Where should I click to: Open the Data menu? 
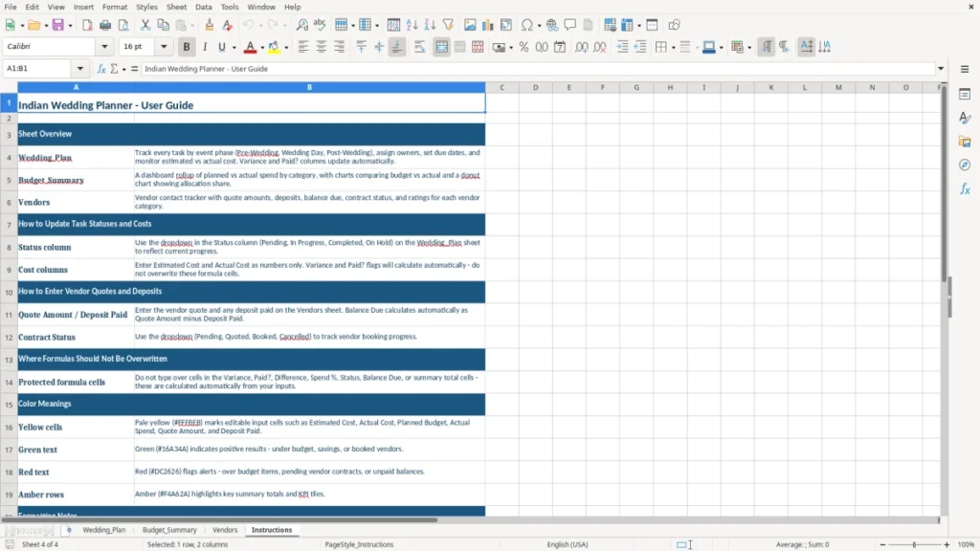tap(204, 7)
